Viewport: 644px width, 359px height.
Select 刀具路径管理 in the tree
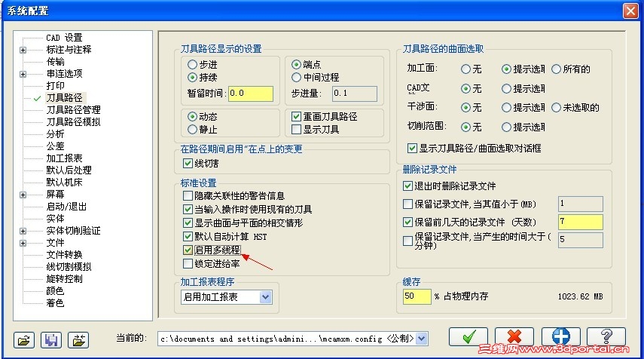pos(73,110)
